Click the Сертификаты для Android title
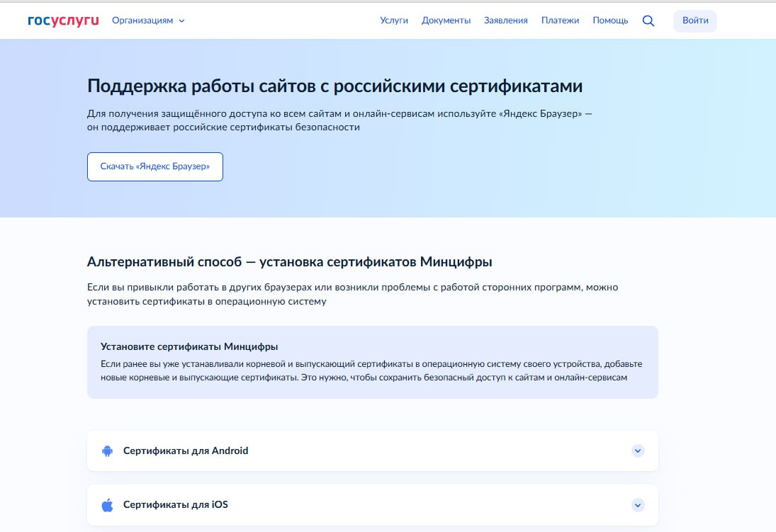Image resolution: width=776 pixels, height=532 pixels. (x=186, y=451)
